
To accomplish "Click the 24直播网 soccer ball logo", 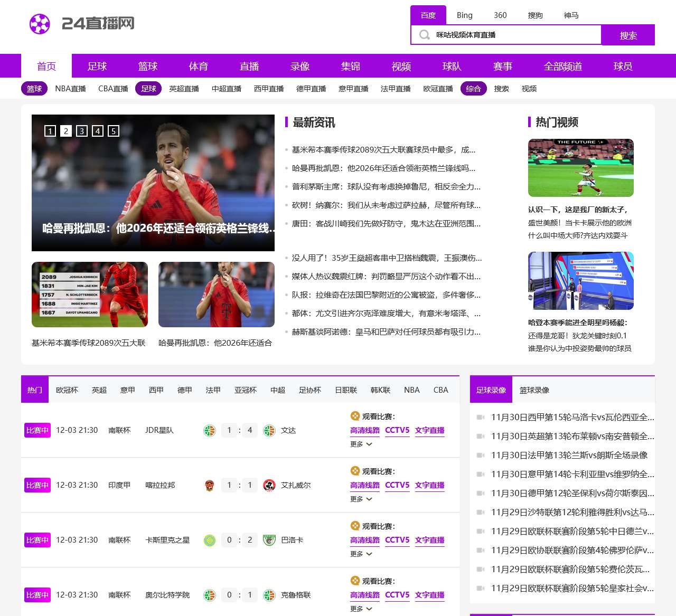I will coord(40,24).
